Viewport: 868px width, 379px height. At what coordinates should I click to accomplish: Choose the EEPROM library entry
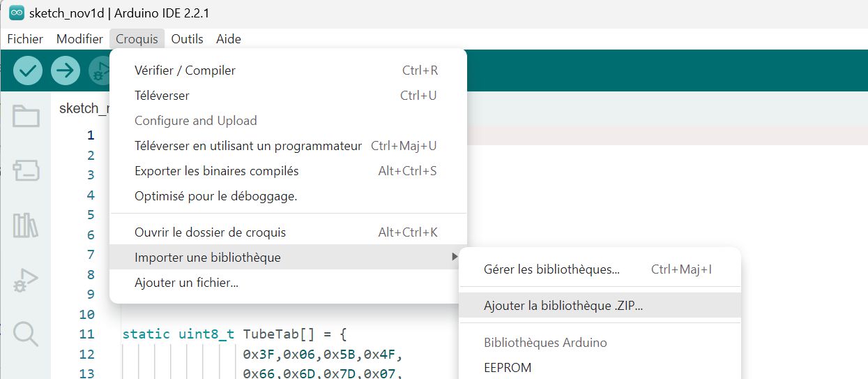(x=599, y=368)
